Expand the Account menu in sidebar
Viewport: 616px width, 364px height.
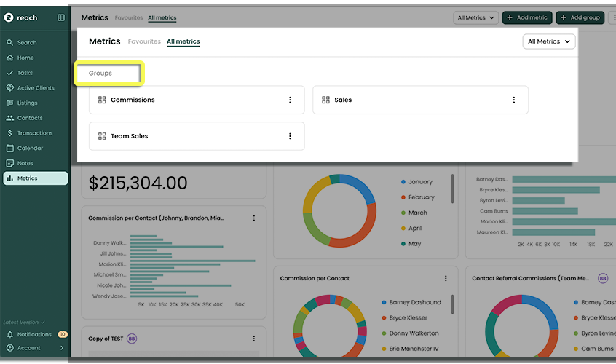click(35, 348)
